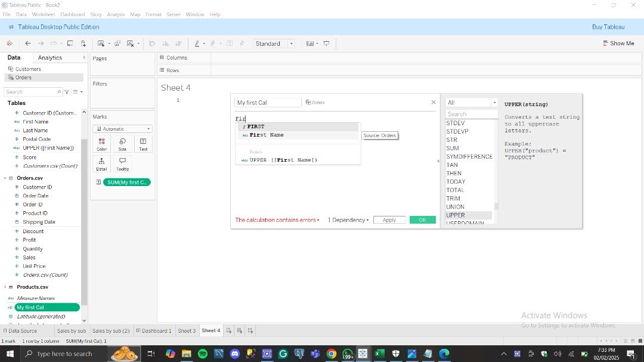644x362 pixels.
Task: Click the Undo back arrow in toolbar
Action: pos(28,43)
